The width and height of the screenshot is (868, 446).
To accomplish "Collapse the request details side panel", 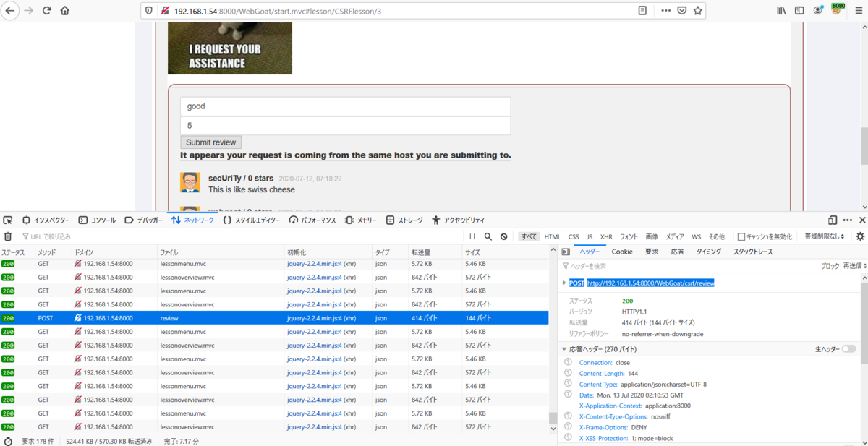I will tap(566, 252).
